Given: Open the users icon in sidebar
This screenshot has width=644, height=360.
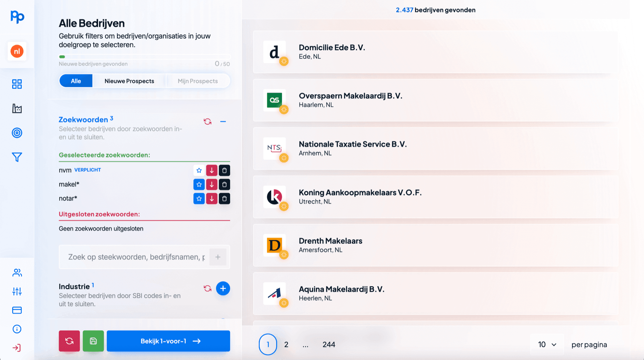Looking at the screenshot, I should pos(17,273).
